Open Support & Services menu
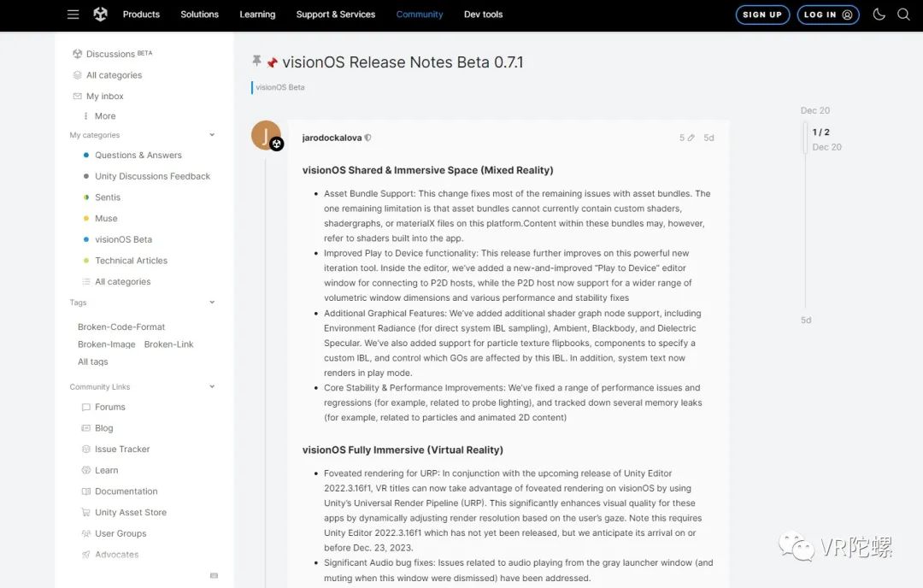 tap(336, 15)
